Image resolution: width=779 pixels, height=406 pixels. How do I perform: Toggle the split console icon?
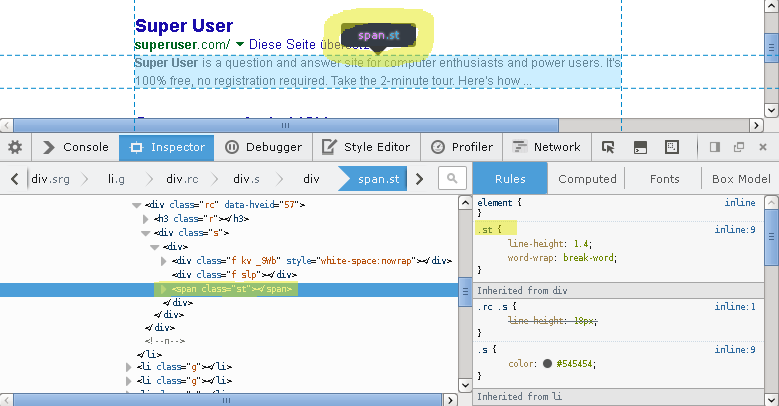(640, 147)
